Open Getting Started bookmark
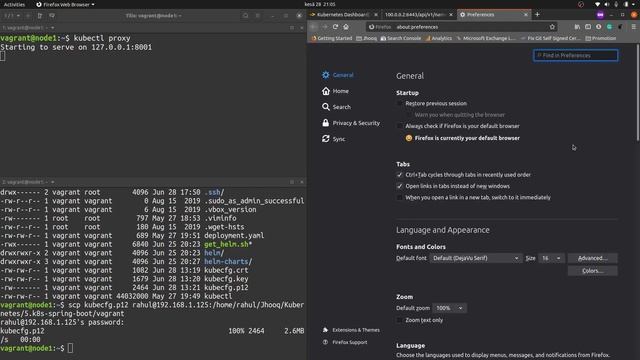The image size is (640, 360). (331, 38)
